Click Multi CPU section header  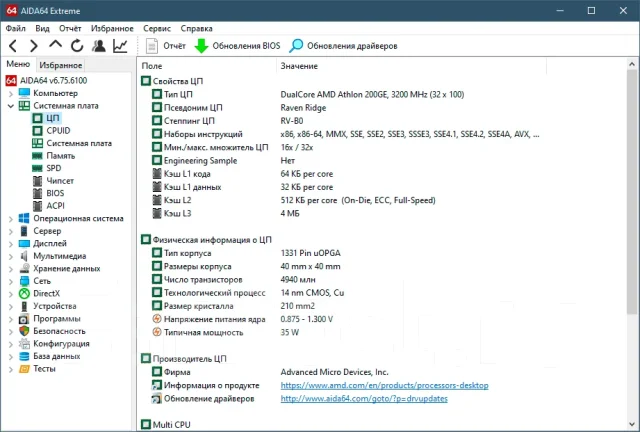(166, 425)
